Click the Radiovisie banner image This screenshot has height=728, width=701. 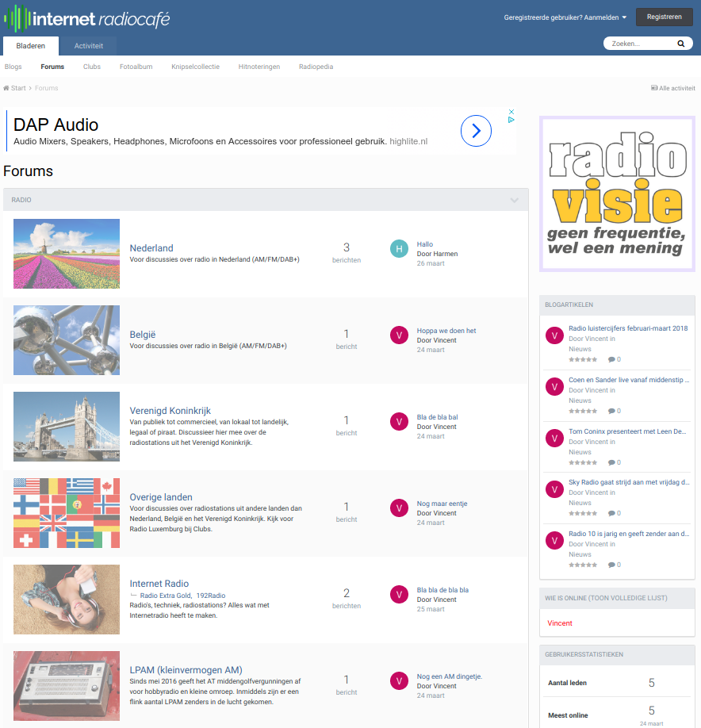pyautogui.click(x=617, y=194)
